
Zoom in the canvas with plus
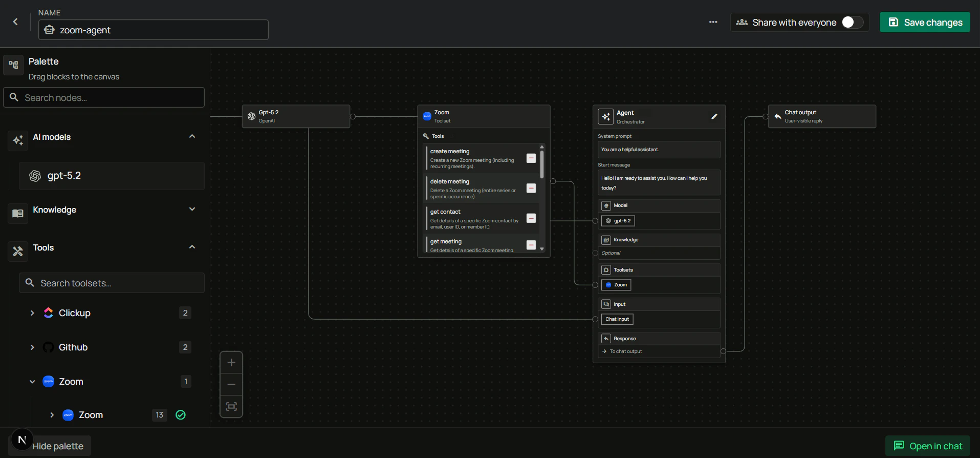[231, 362]
